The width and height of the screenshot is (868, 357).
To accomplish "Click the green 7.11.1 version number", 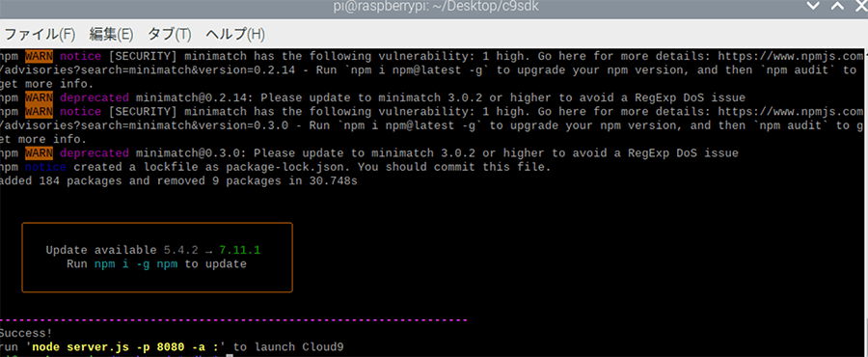I will pos(239,250).
